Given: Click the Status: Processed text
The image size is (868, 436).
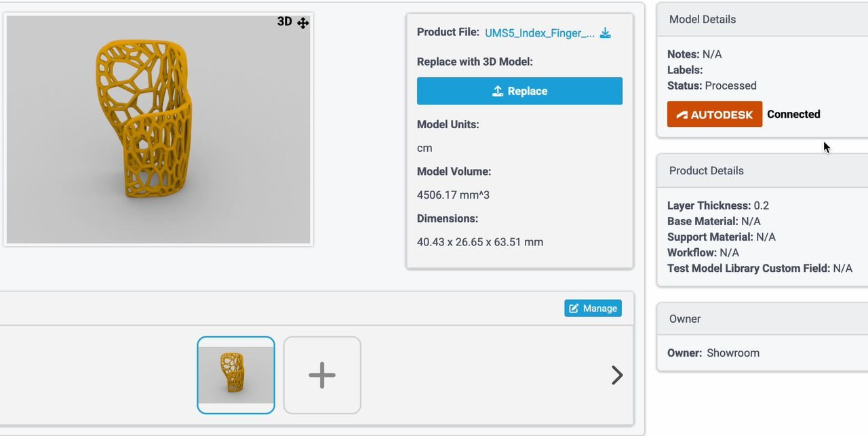Looking at the screenshot, I should click(712, 85).
